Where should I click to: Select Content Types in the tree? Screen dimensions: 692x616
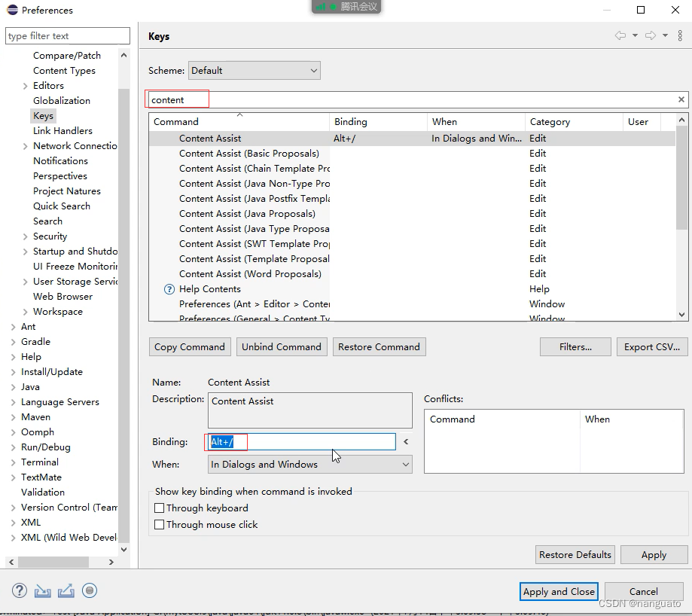pos(64,71)
